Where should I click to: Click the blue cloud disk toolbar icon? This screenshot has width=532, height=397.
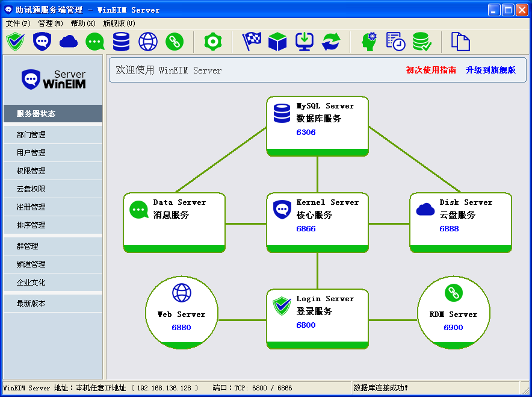69,42
